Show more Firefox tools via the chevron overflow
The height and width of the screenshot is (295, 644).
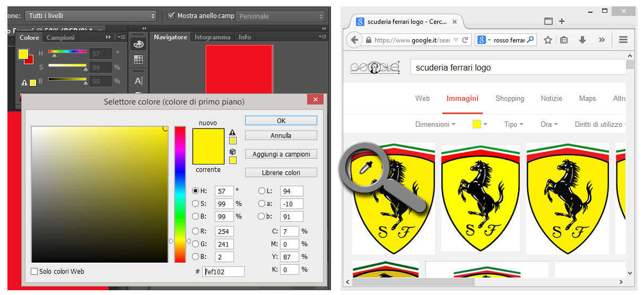pyautogui.click(x=601, y=40)
